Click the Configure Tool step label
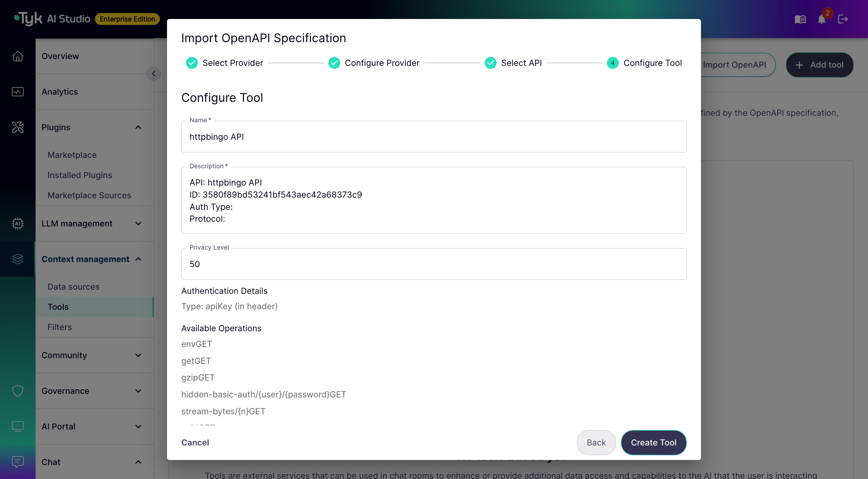The image size is (868, 479). coord(652,63)
